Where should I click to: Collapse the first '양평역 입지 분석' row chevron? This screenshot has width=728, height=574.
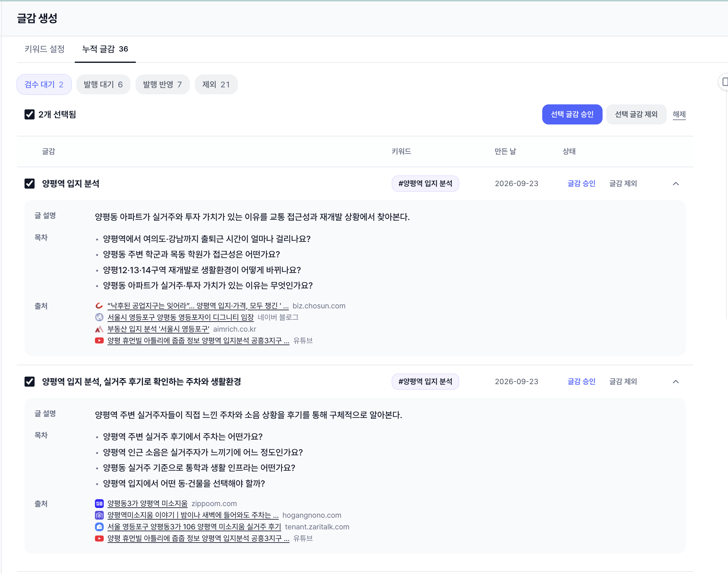[676, 184]
